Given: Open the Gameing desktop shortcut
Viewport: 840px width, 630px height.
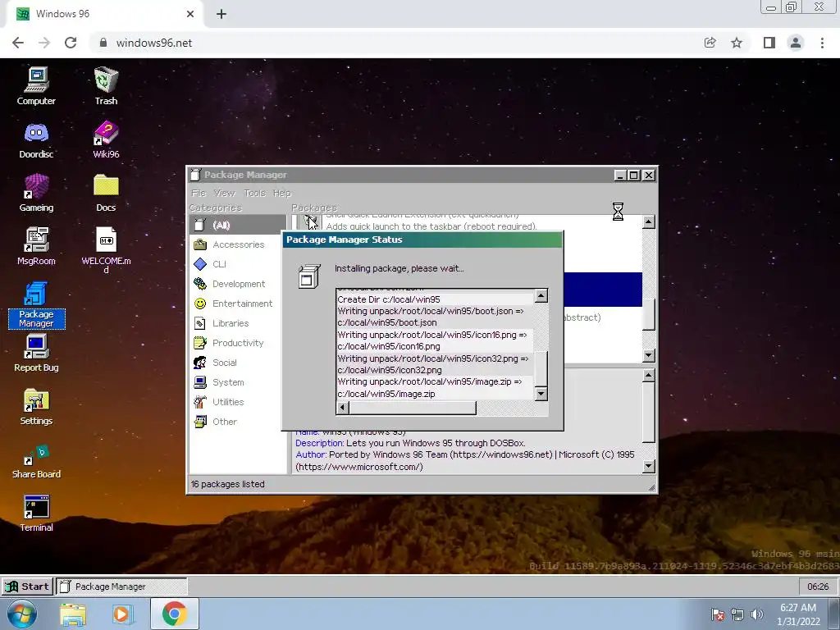Looking at the screenshot, I should pos(36,194).
